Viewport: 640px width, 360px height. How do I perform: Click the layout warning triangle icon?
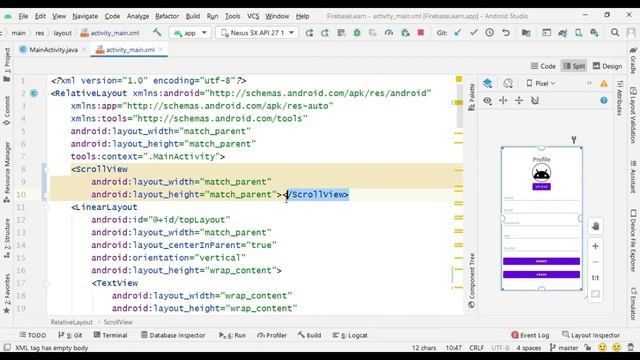(604, 84)
